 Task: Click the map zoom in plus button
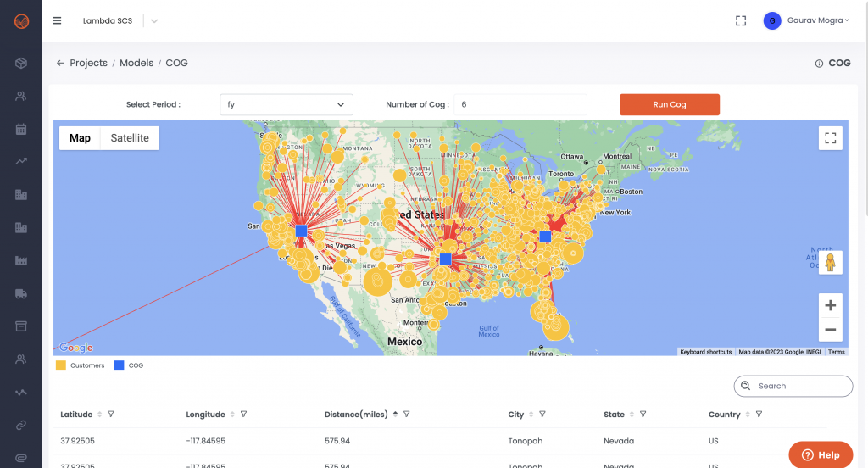830,305
